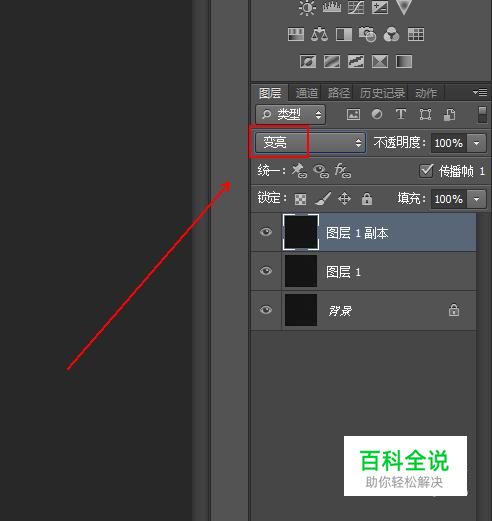Click the unify layer style (fx) icon
Screen dimensions: 492x521
coord(343,171)
